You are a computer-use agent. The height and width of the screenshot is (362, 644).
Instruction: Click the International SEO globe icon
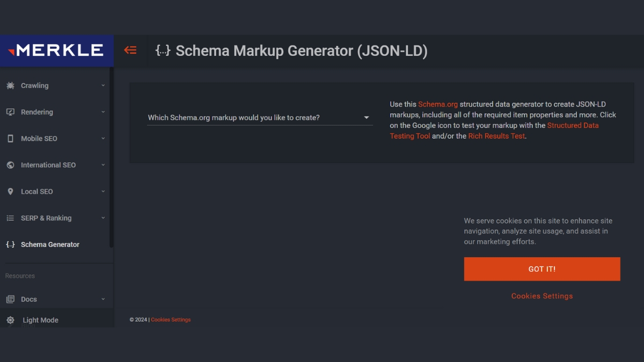(10, 165)
